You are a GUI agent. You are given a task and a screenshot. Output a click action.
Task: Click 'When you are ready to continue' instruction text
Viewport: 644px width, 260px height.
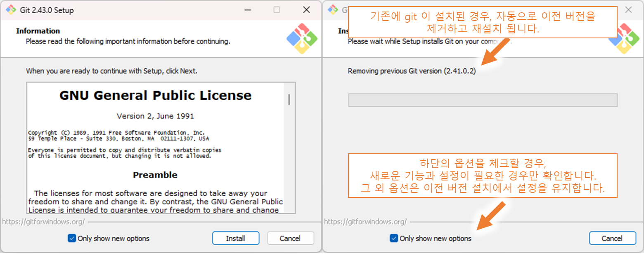[x=111, y=71]
